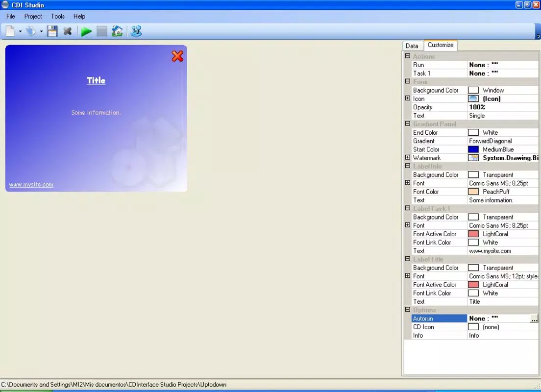Click Label Title Text value Title

(474, 301)
